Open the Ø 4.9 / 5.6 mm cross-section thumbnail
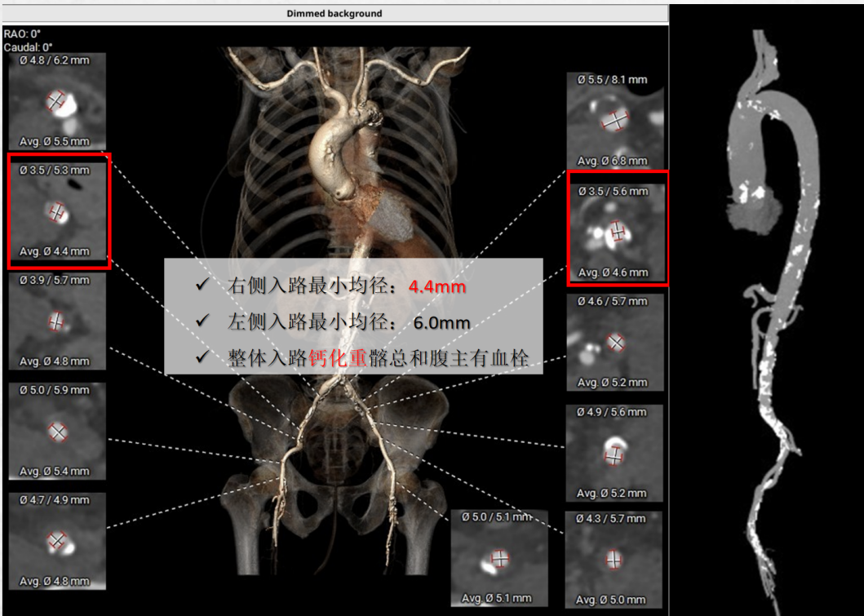 click(615, 453)
